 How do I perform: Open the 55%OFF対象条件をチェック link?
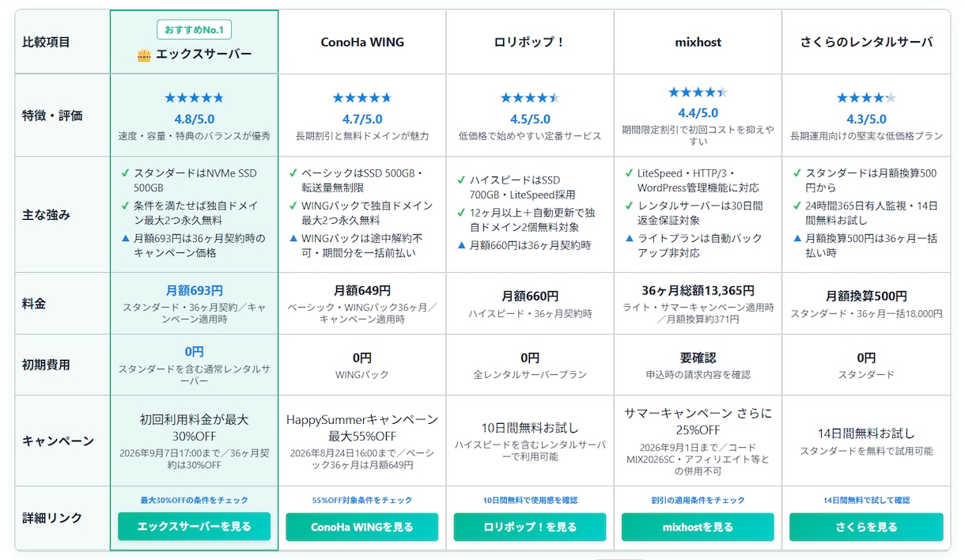pyautogui.click(x=361, y=500)
